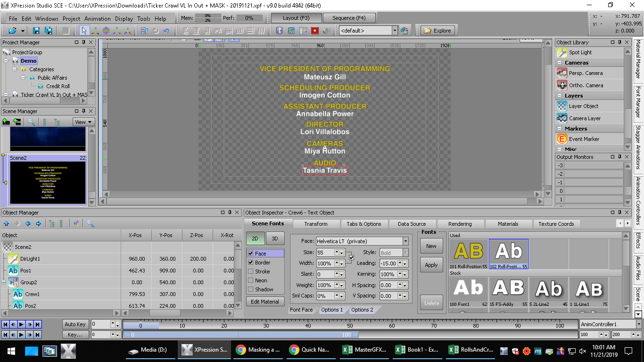Click the layer set icon next to default dropdown
Image resolution: width=644 pixels, height=362 pixels.
[404, 31]
